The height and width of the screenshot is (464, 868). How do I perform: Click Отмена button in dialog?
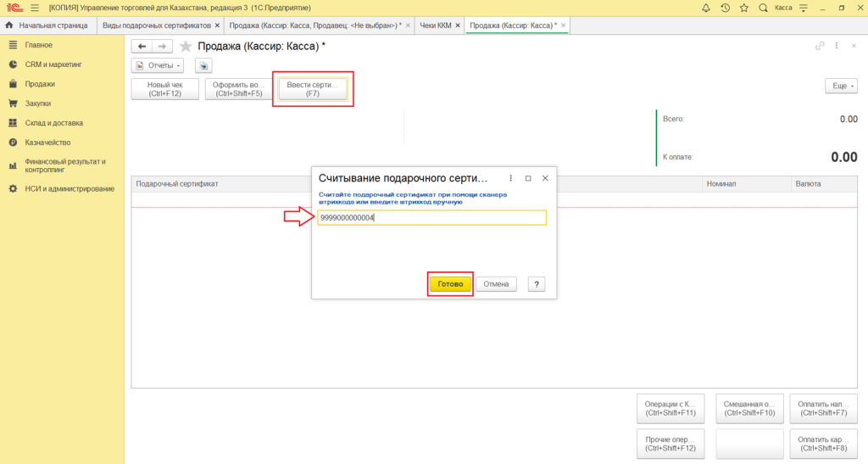496,284
